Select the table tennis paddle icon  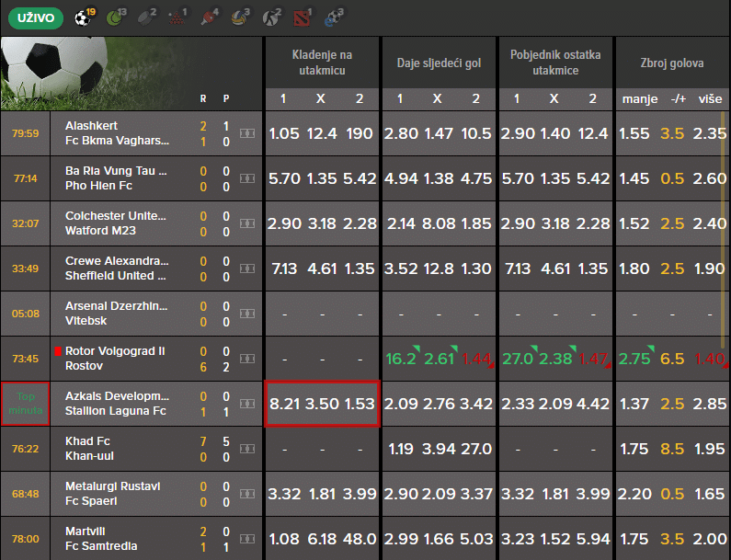pyautogui.click(x=210, y=16)
